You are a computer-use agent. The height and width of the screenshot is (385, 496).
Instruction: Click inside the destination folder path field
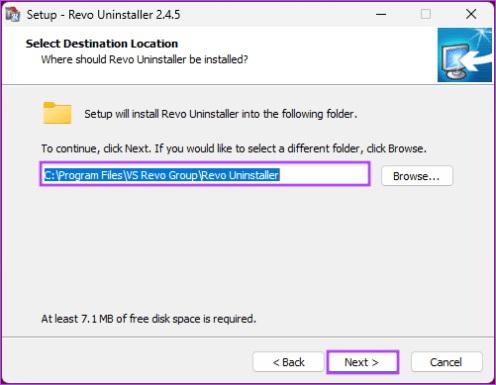205,174
